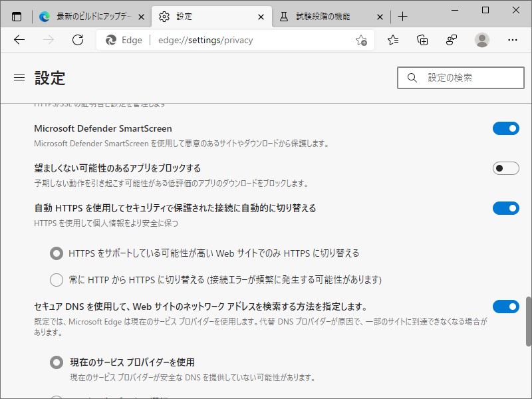The image size is (532, 399).
Task: Select HTTPS をサポートしているサイトのみ切り替える option
Action: [57, 253]
